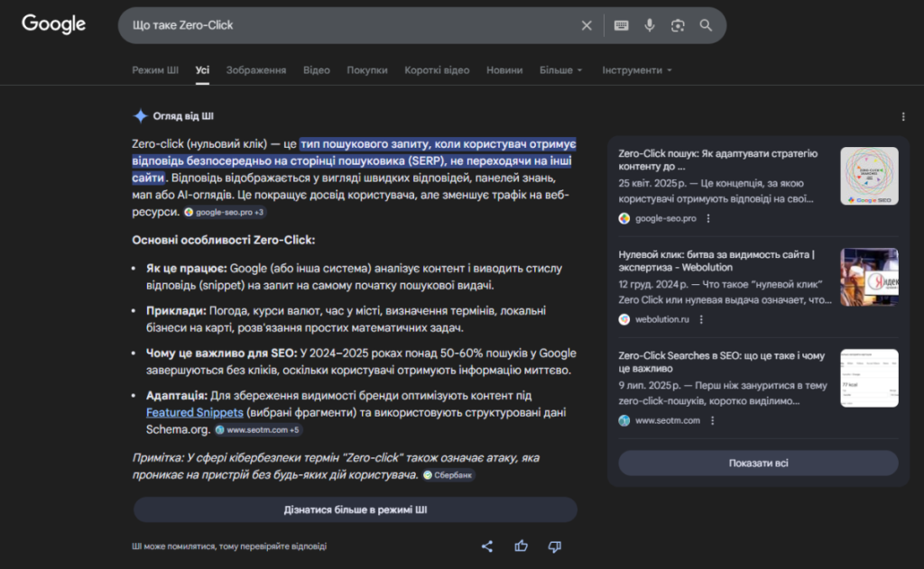Image resolution: width=924 pixels, height=569 pixels.
Task: Clear the search query with X icon
Action: coord(587,25)
